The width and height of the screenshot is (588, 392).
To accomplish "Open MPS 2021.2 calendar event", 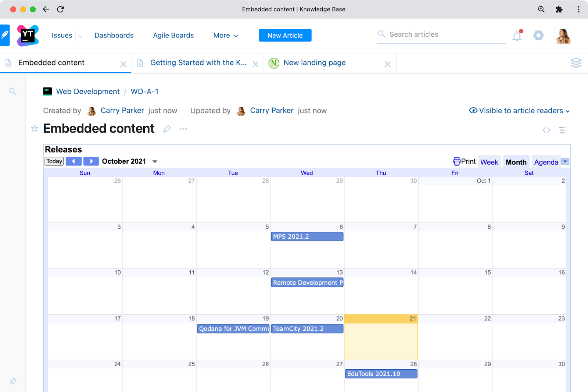I will [x=307, y=236].
